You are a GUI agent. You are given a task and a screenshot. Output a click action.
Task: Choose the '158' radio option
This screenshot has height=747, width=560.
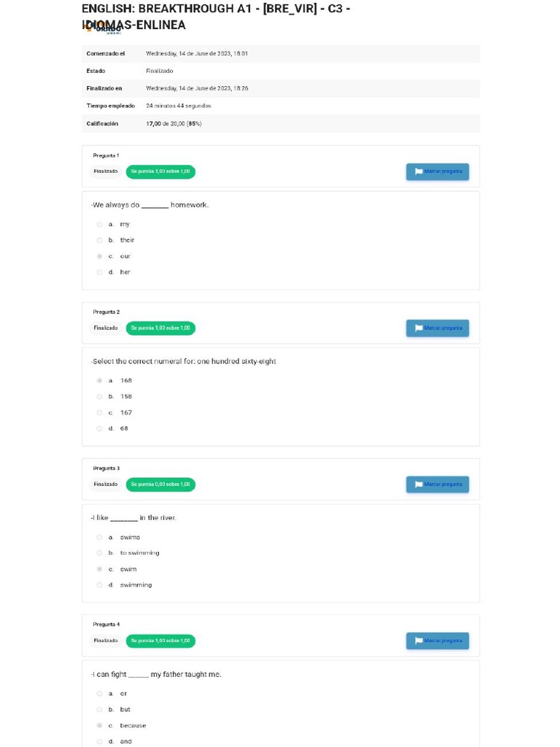100,397
